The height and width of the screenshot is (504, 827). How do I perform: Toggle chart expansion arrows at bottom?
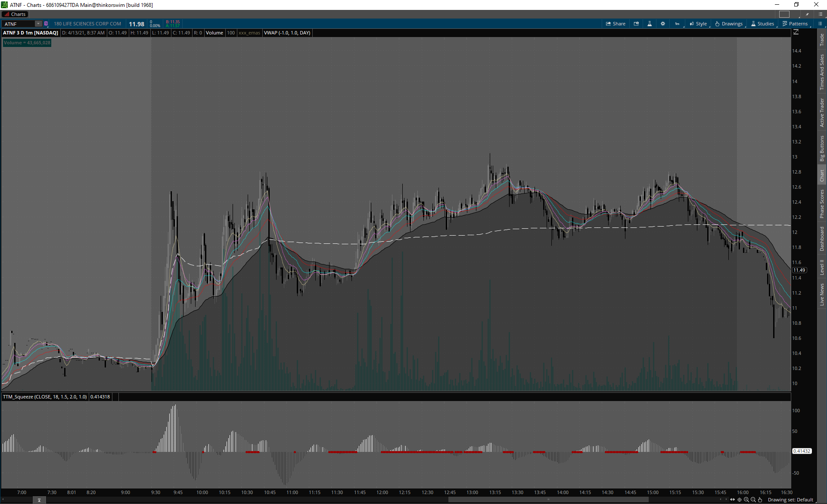[732, 500]
